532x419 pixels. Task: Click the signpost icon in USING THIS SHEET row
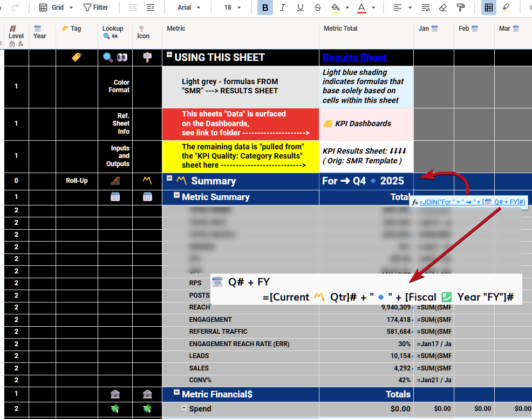[x=147, y=57]
